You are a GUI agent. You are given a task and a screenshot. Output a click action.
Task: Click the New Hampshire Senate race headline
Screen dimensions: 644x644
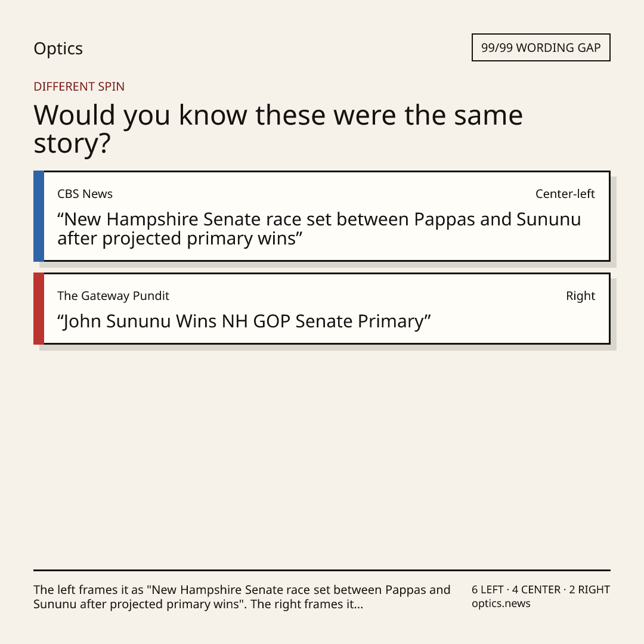[319, 229]
